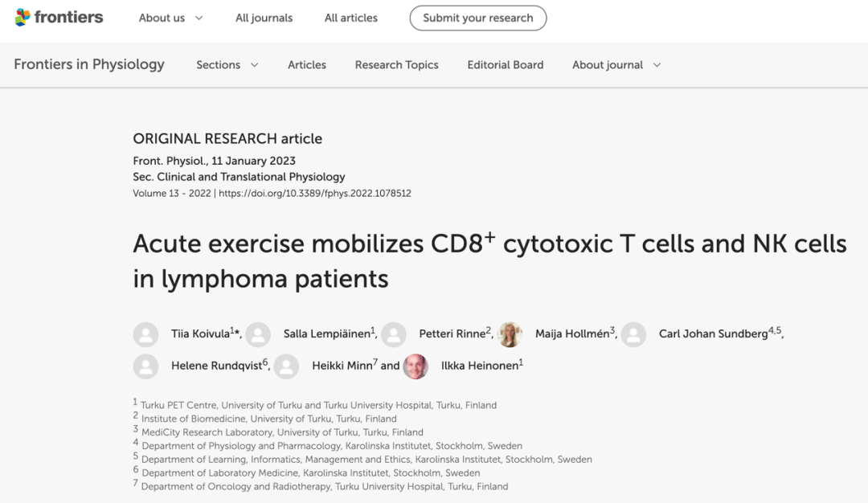This screenshot has height=503, width=868.
Task: Open the article DOI link
Action: pos(315,193)
